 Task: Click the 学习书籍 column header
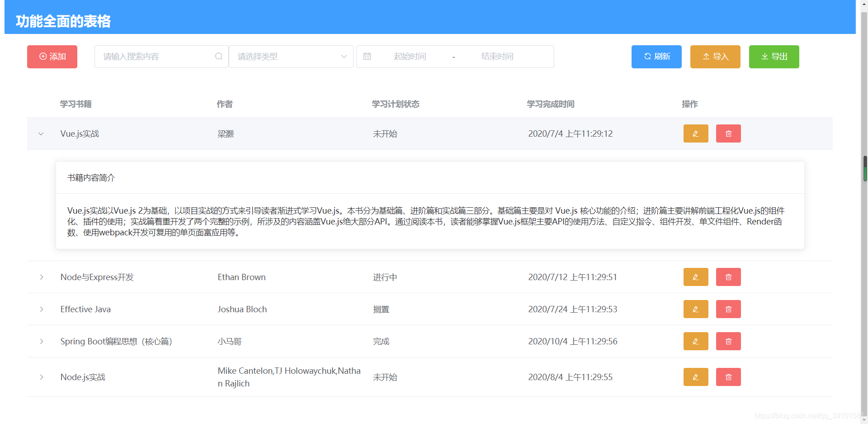coord(76,104)
